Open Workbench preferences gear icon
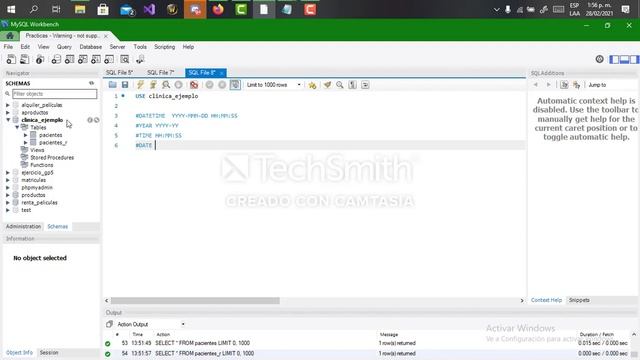Screen dimensions: 640x360 (x=599, y=59)
